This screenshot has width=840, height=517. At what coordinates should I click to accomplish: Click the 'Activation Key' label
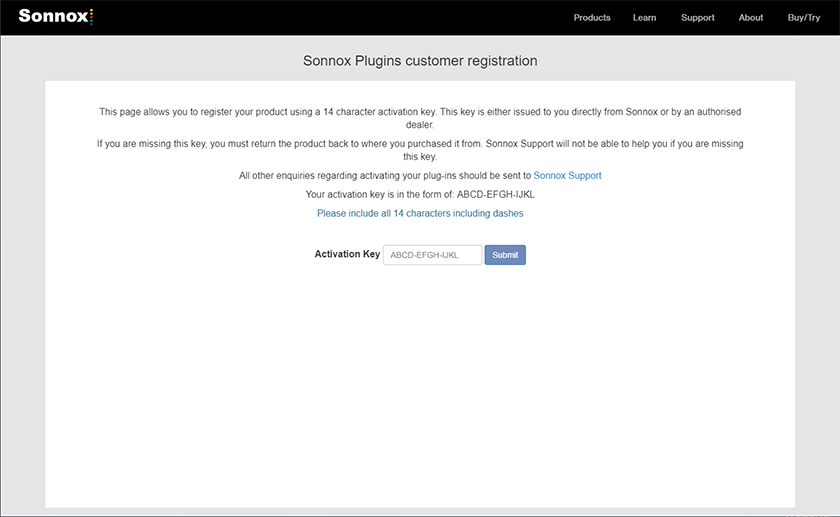coord(347,254)
